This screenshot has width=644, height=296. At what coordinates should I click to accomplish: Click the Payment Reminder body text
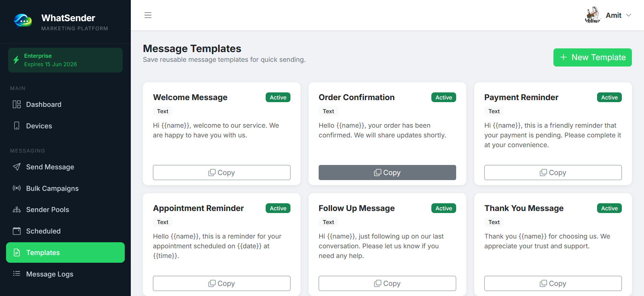(x=553, y=135)
